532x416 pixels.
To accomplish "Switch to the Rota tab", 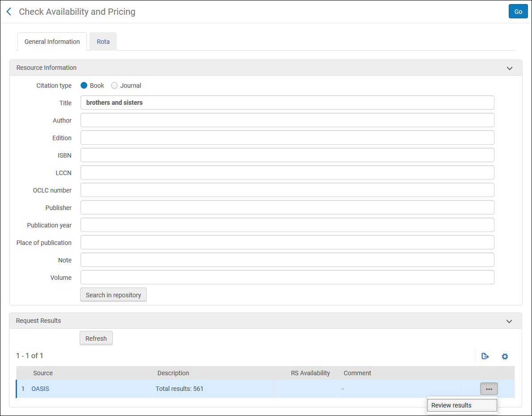I will [103, 42].
